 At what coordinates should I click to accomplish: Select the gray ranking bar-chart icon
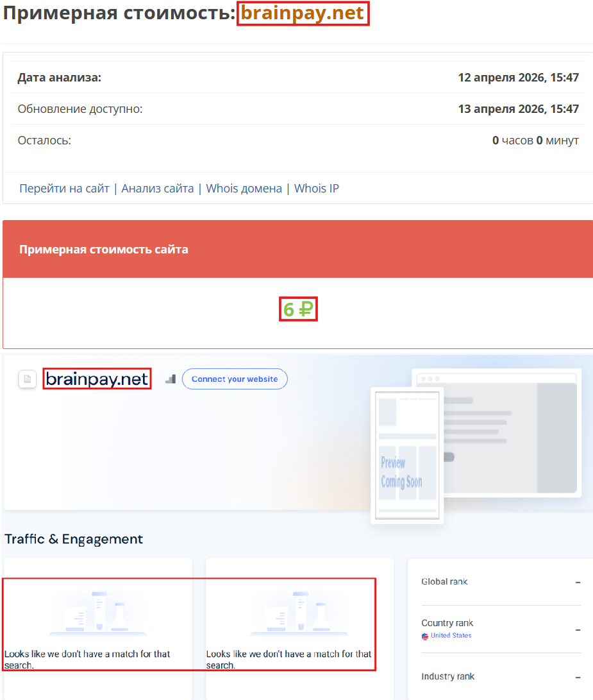[x=170, y=379]
